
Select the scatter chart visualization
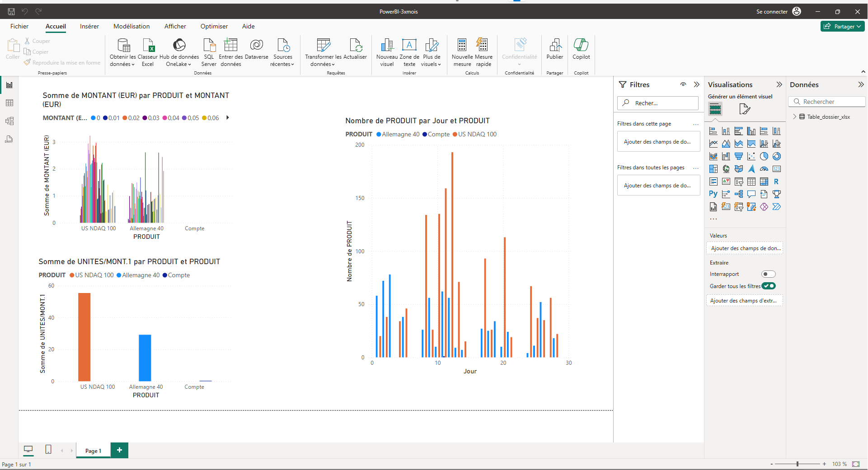(751, 156)
